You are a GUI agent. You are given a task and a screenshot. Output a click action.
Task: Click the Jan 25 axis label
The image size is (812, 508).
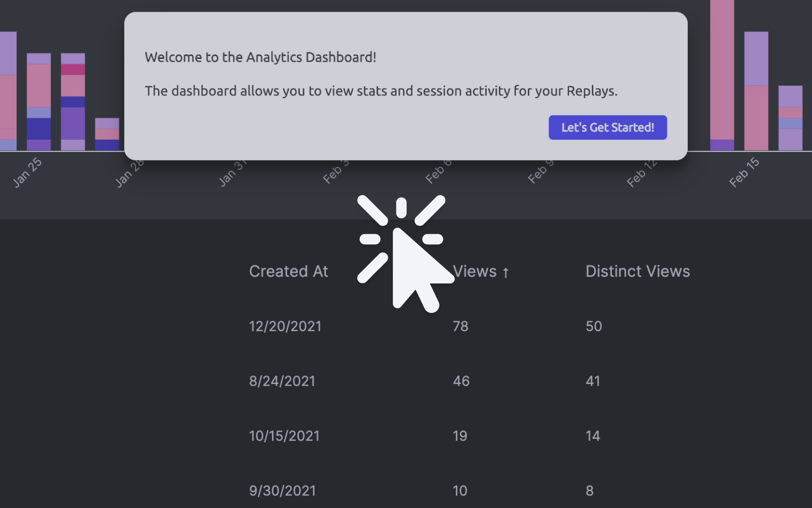(x=27, y=173)
